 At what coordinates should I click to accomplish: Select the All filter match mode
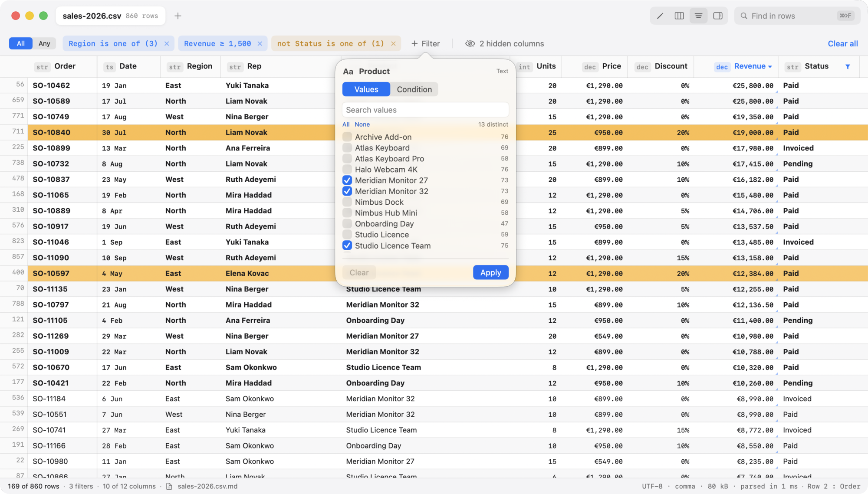[x=20, y=43]
